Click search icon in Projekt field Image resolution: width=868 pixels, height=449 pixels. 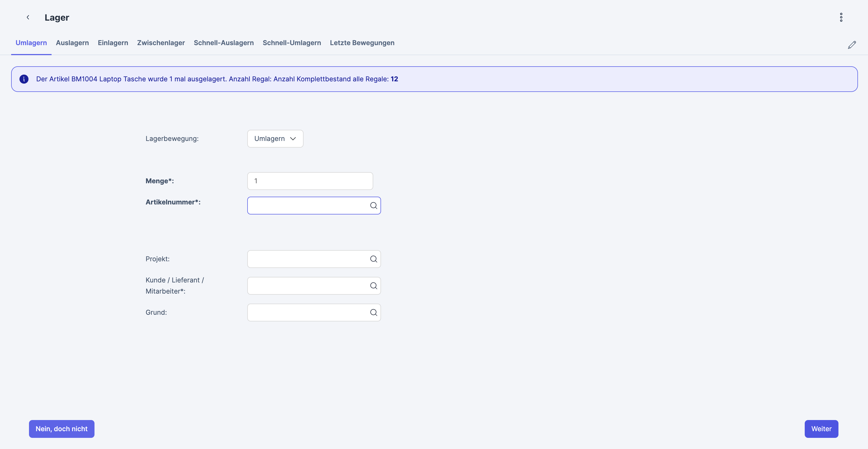(373, 259)
